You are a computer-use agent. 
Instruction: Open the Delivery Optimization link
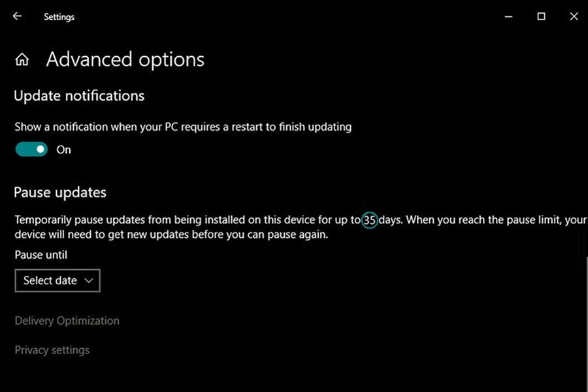point(67,321)
